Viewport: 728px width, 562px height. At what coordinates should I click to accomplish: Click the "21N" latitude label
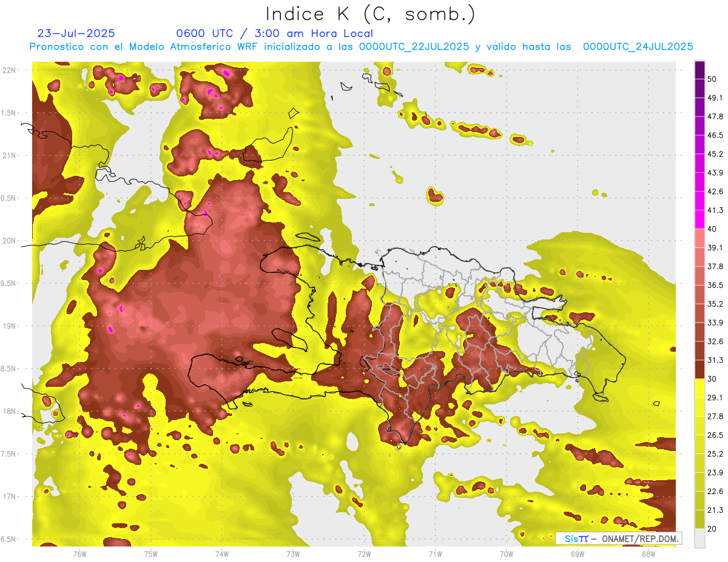(10, 155)
